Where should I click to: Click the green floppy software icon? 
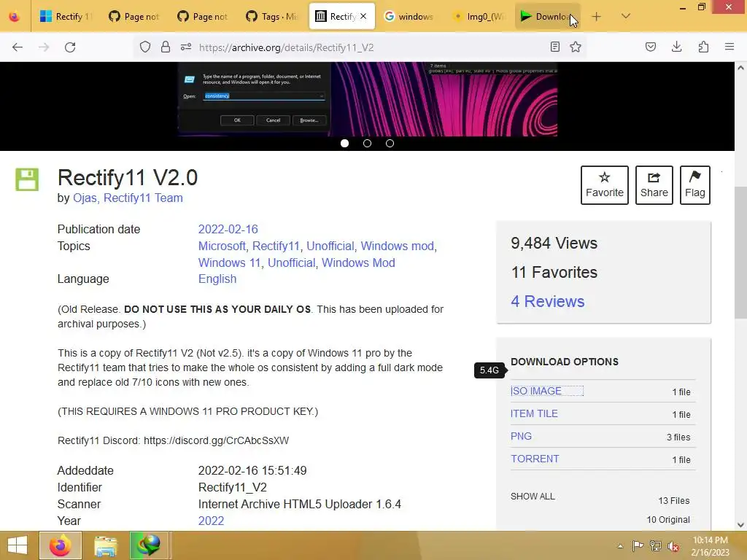click(x=27, y=179)
